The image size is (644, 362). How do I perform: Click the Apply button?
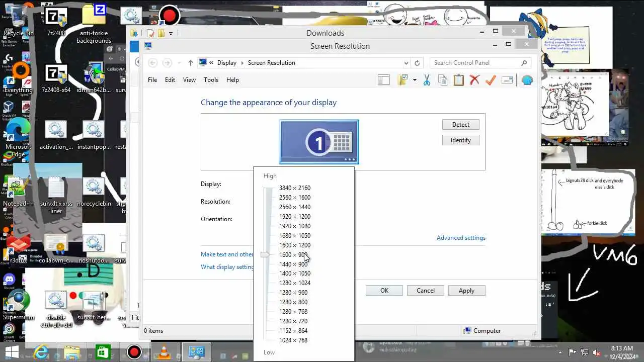pyautogui.click(x=466, y=291)
